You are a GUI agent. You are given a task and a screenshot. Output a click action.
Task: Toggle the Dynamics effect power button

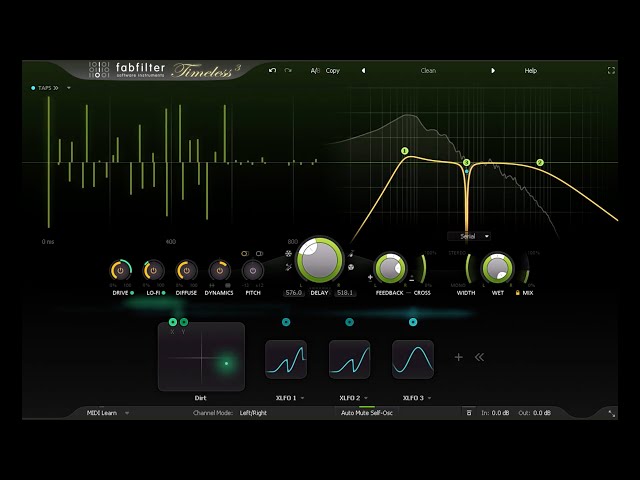coord(220,270)
